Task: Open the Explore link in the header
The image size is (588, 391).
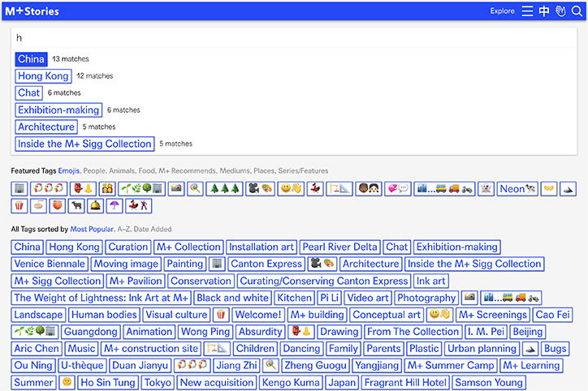Action: 503,11
